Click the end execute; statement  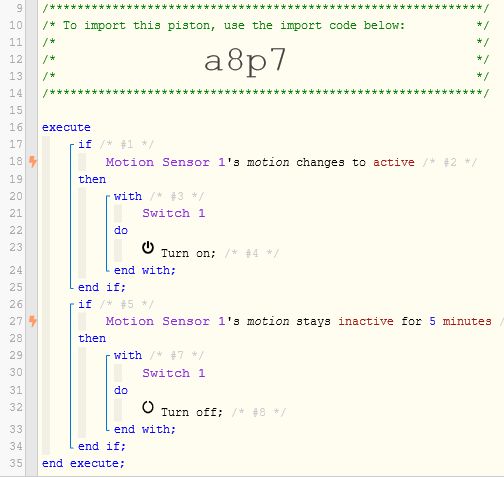pyautogui.click(x=83, y=463)
